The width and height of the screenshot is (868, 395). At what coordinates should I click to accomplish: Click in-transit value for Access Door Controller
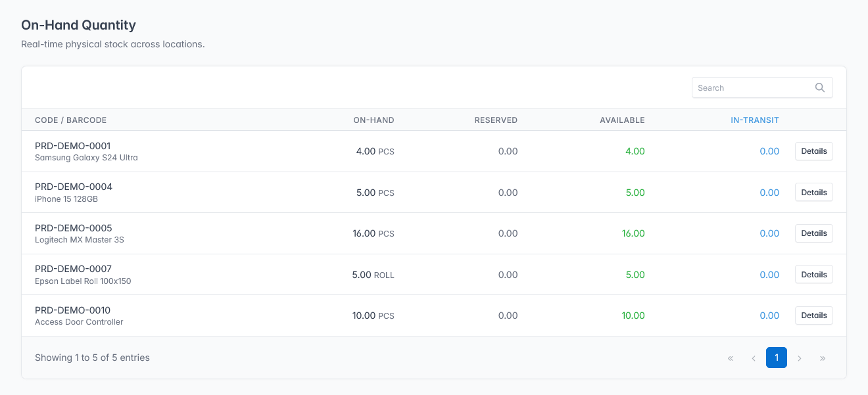click(769, 315)
